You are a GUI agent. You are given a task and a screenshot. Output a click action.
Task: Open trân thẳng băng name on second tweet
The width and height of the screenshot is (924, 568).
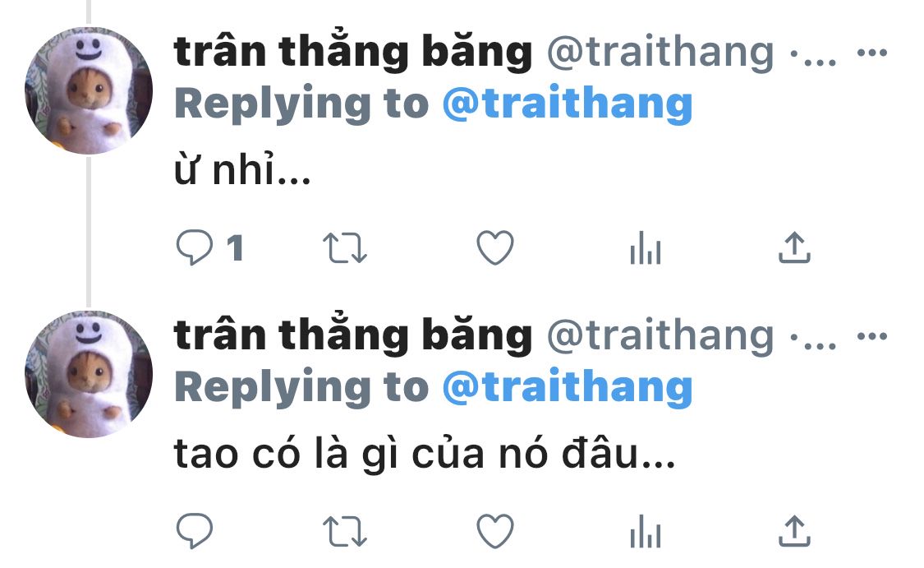(x=353, y=335)
